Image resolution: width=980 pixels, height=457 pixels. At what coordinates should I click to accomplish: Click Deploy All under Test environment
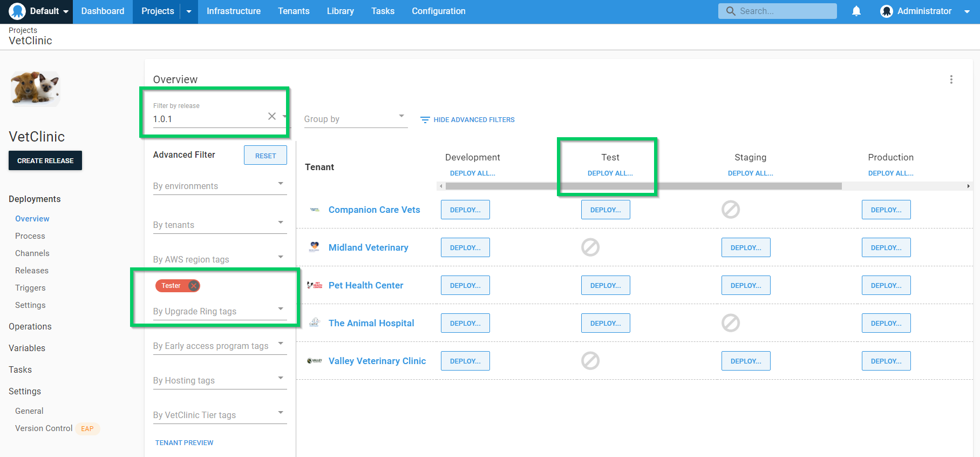point(610,173)
